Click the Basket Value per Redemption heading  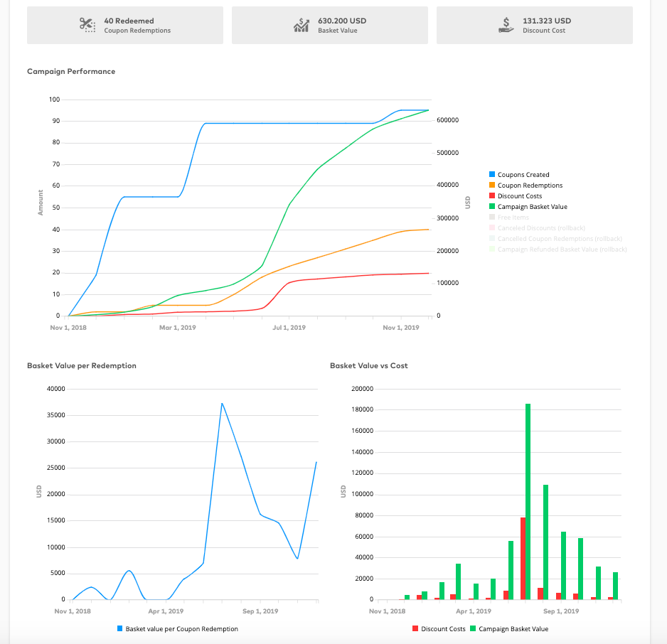click(82, 365)
